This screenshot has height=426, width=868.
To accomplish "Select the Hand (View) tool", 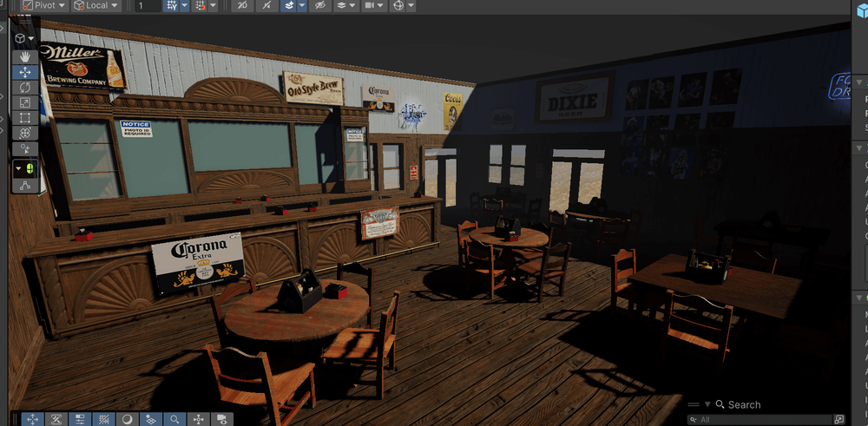I will pyautogui.click(x=25, y=56).
